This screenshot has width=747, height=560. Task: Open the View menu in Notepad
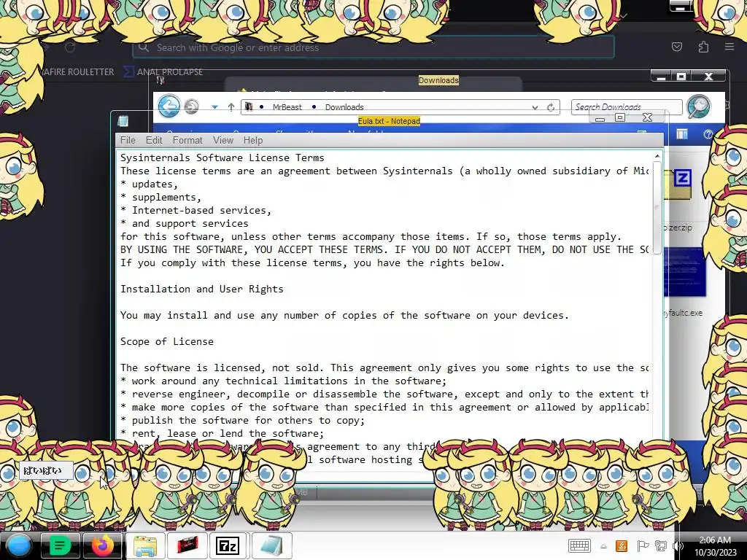(223, 140)
